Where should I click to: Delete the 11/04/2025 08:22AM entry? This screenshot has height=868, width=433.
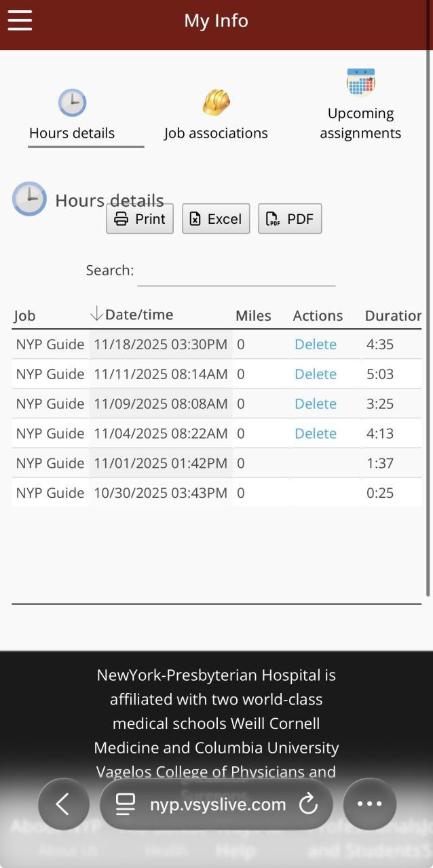tap(316, 433)
